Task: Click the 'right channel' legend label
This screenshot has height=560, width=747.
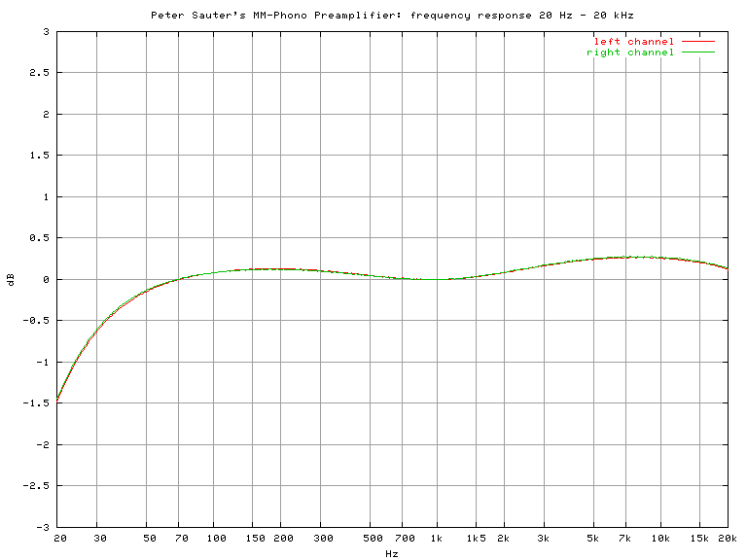Action: click(x=629, y=52)
